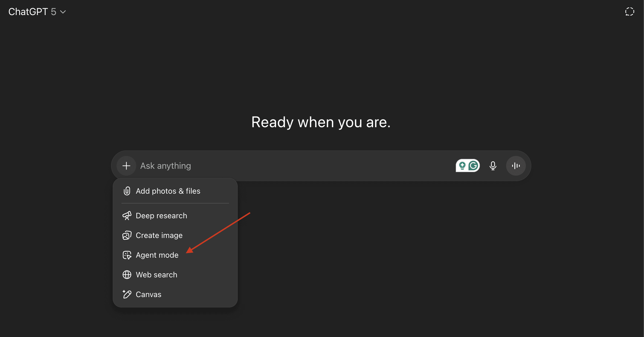Choose Web search from the menu
Image resolution: width=644 pixels, height=337 pixels.
point(156,275)
